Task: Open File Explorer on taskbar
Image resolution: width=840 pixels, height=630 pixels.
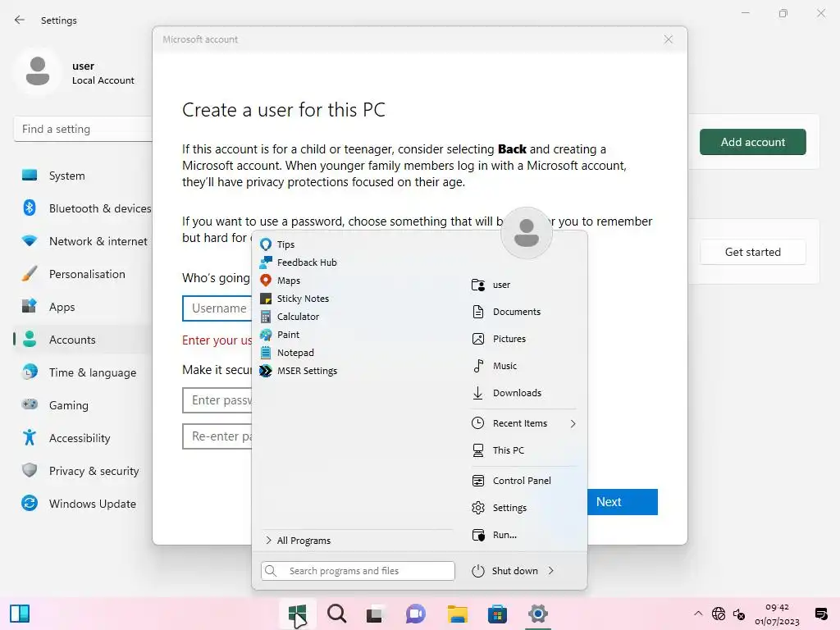Action: (458, 614)
